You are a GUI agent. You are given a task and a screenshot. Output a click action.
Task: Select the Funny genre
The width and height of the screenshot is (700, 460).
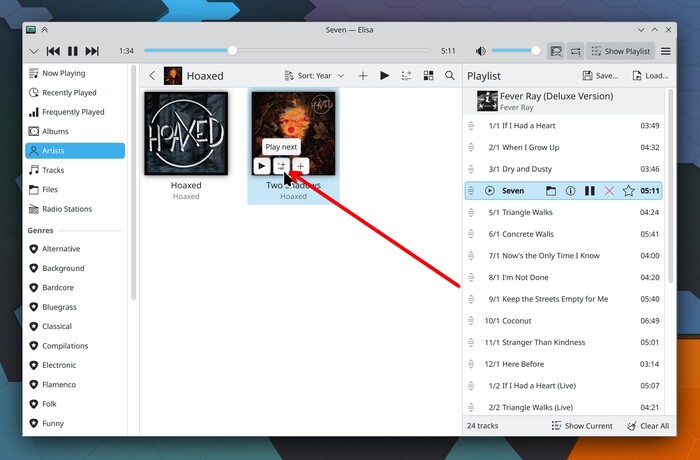pyautogui.click(x=75, y=423)
